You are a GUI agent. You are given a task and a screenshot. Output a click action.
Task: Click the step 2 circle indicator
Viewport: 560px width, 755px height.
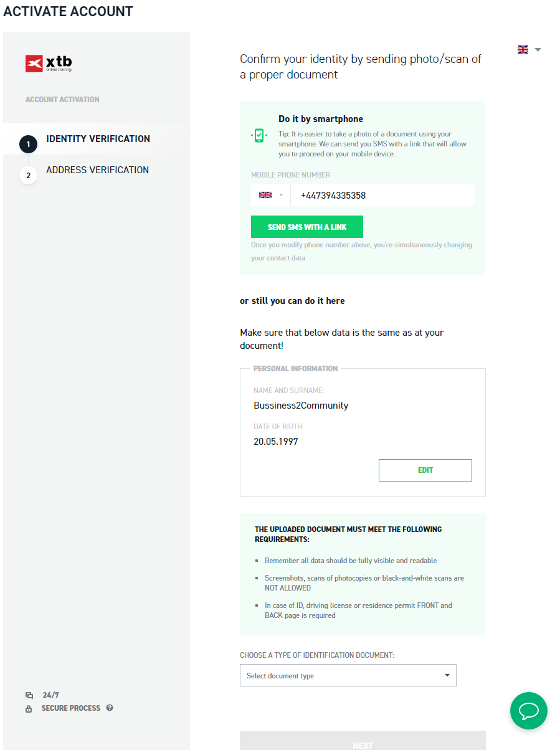click(x=28, y=175)
